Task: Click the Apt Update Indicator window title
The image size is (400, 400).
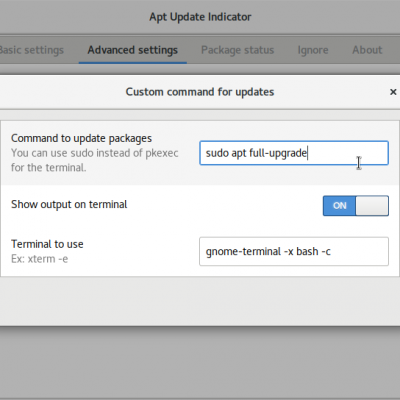Action: pos(200,17)
